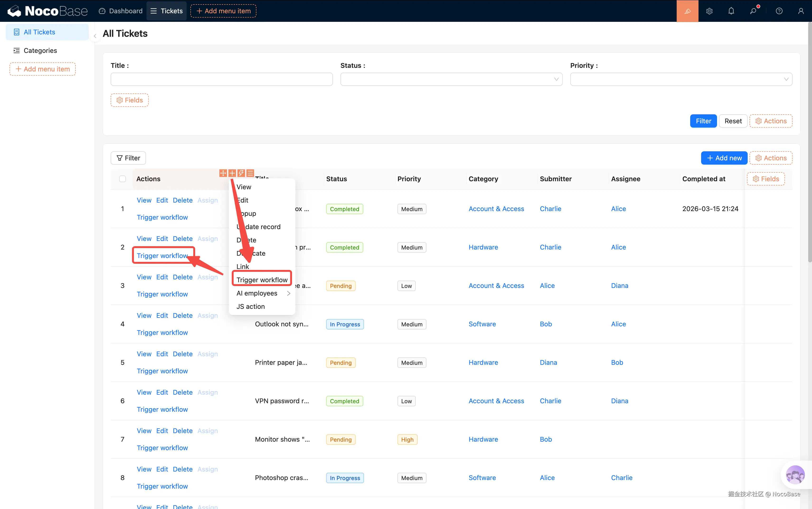Image resolution: width=812 pixels, height=509 pixels.
Task: Click the drag-move icon on Actions column
Action: click(x=223, y=173)
